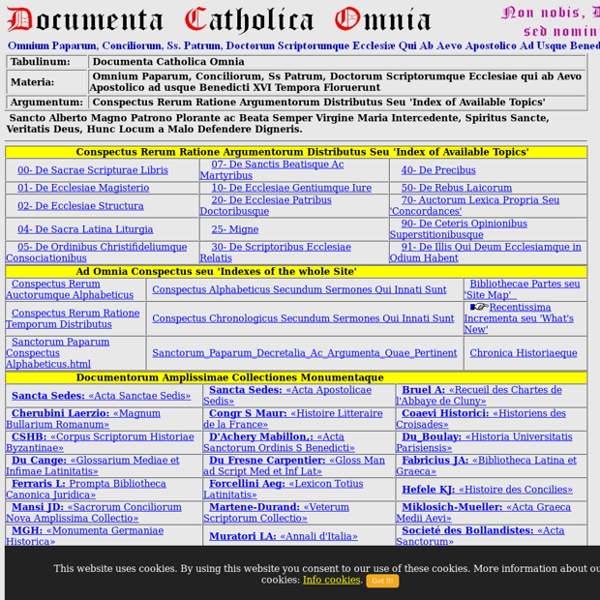Open Mansi JD: Sacrorum Conciliorum Nova Amplissima Collectio

click(94, 512)
